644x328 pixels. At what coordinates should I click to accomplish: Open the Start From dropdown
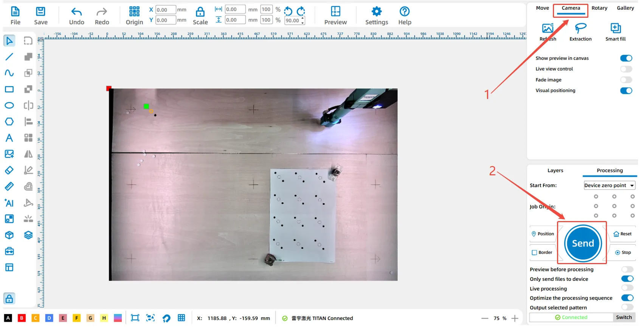point(609,186)
